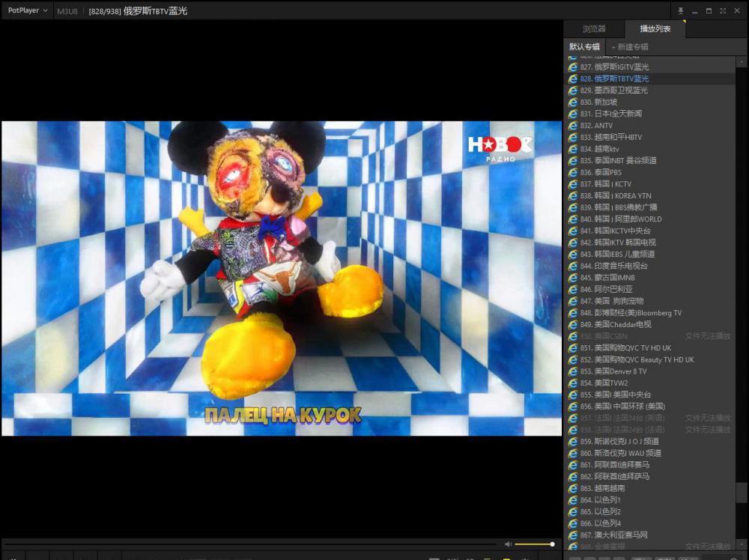
Task: Click the icon beside 835. 泰国INBT 曼谷频道
Action: pyautogui.click(x=573, y=160)
